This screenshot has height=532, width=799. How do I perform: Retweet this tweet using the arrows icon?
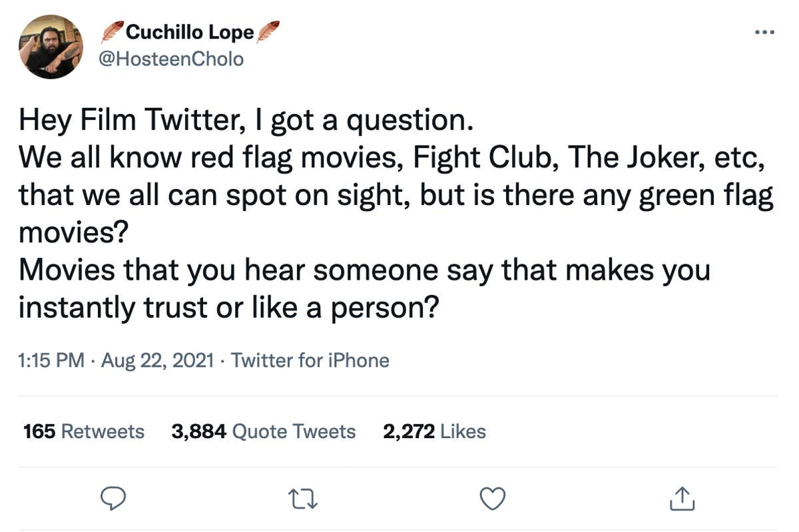pos(303,499)
